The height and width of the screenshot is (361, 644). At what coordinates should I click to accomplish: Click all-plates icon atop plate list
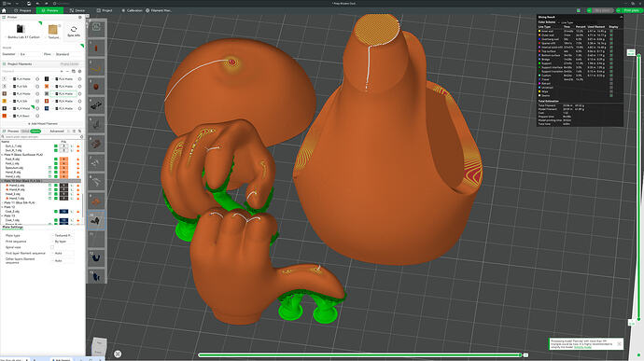[x=96, y=27]
